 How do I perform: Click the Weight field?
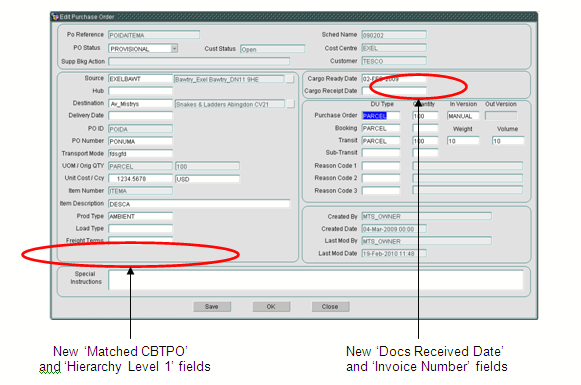(x=463, y=141)
